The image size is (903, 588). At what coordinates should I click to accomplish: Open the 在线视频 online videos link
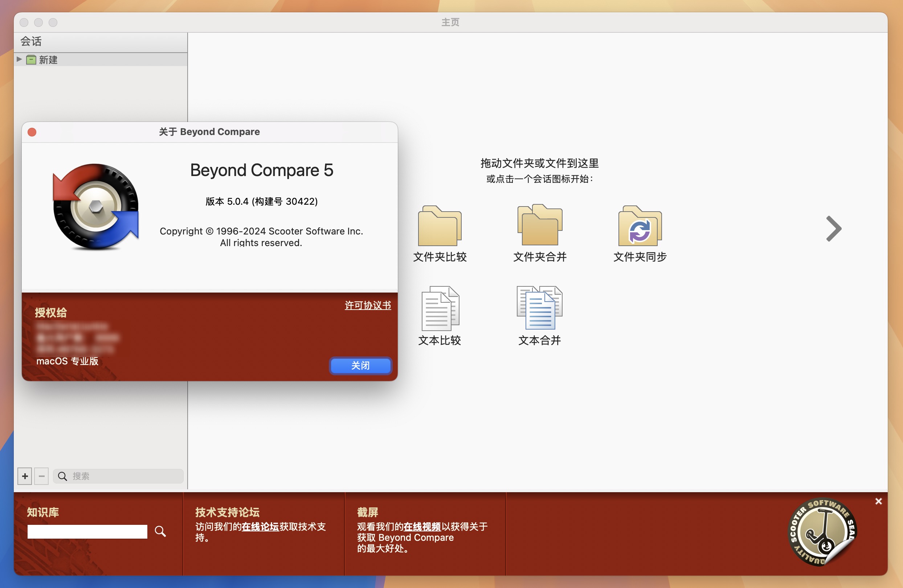[x=422, y=527]
